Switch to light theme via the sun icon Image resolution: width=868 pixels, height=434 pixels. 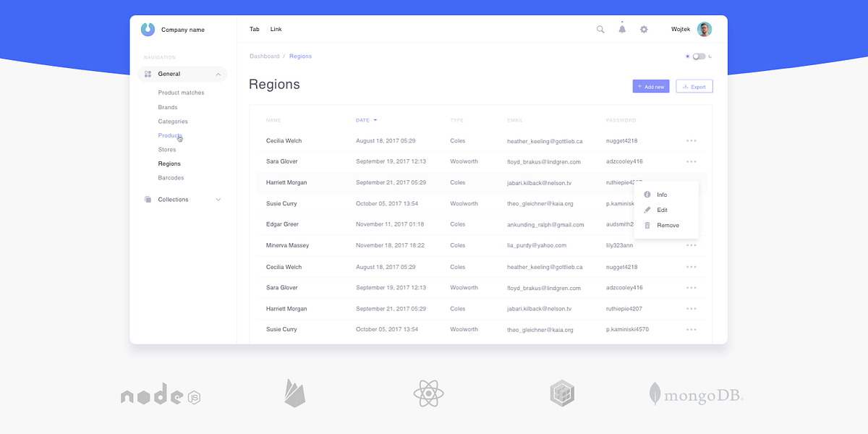[688, 56]
